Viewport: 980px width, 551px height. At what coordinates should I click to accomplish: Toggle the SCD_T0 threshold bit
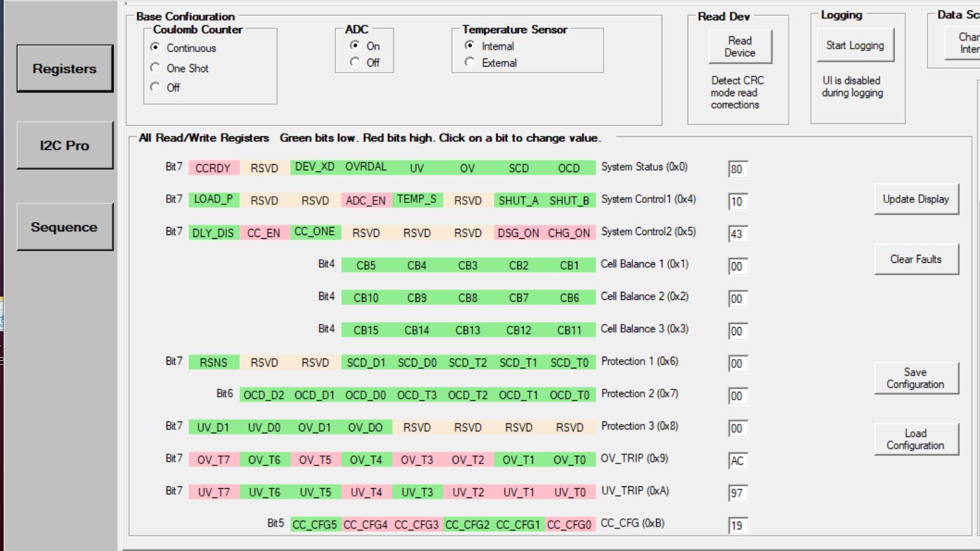[x=569, y=363]
